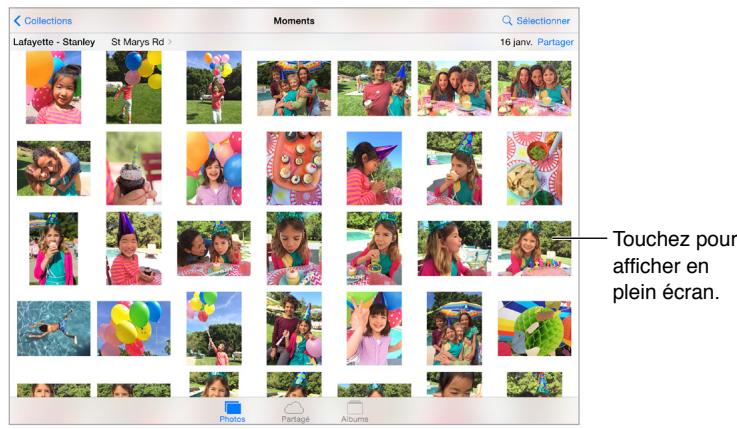Viewport: 737px width, 429px height.
Task: Open the St Marys Rd location chevron
Action: coord(170,42)
